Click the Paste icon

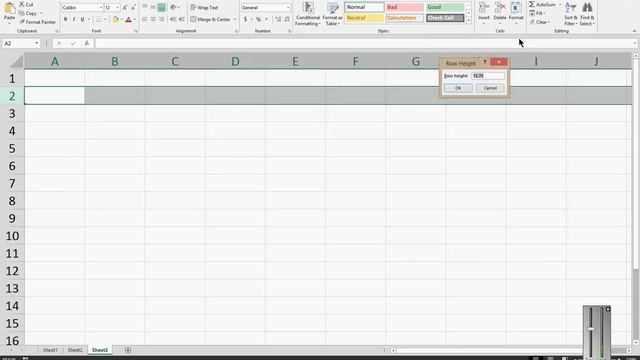(x=9, y=8)
